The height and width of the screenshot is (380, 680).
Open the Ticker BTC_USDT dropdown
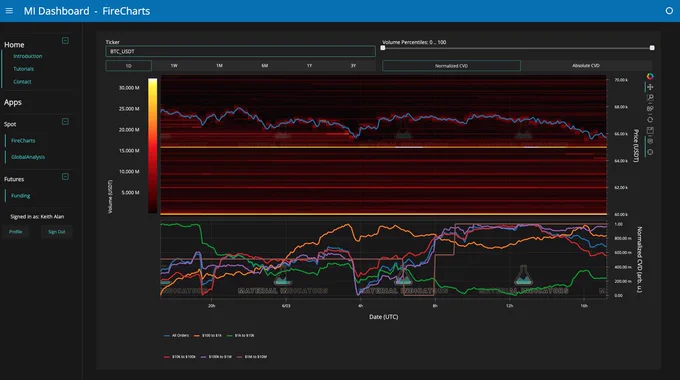(240, 51)
